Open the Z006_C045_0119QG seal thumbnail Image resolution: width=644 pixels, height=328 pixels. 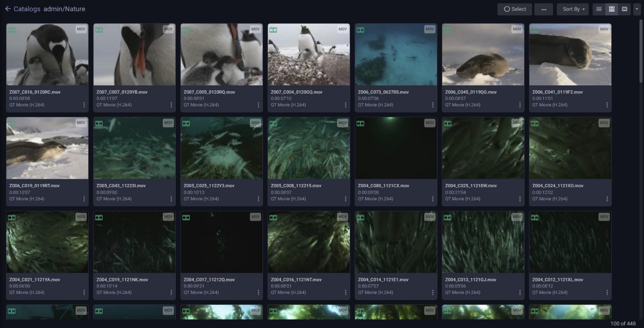click(483, 55)
